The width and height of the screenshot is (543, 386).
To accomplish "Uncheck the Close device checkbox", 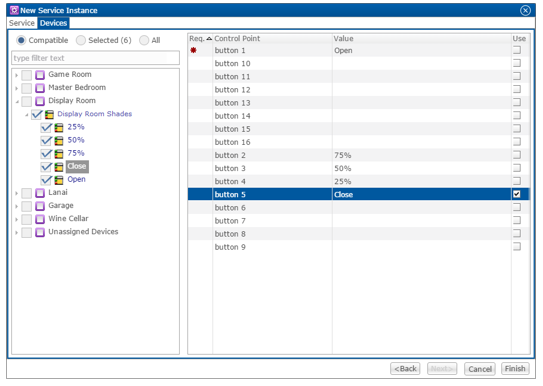I will (46, 167).
